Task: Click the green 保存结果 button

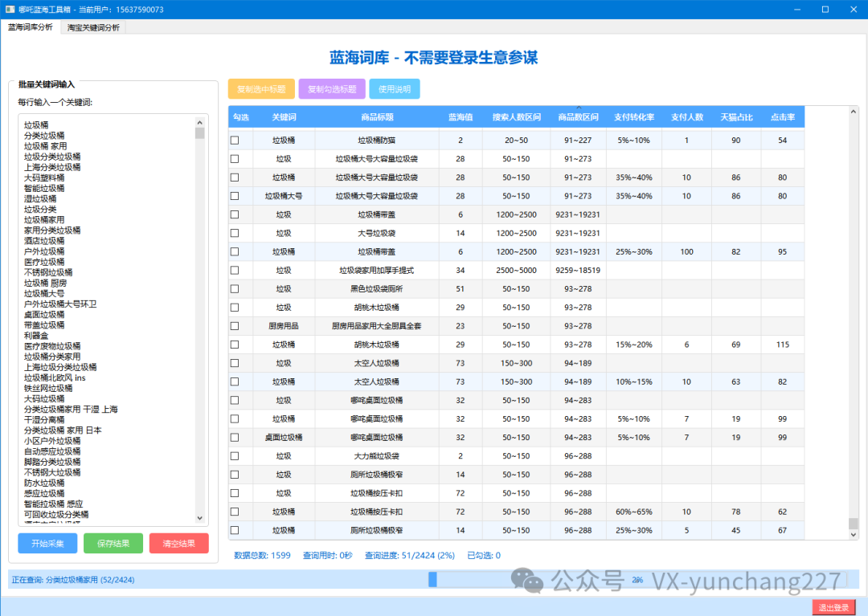Action: coord(113,543)
